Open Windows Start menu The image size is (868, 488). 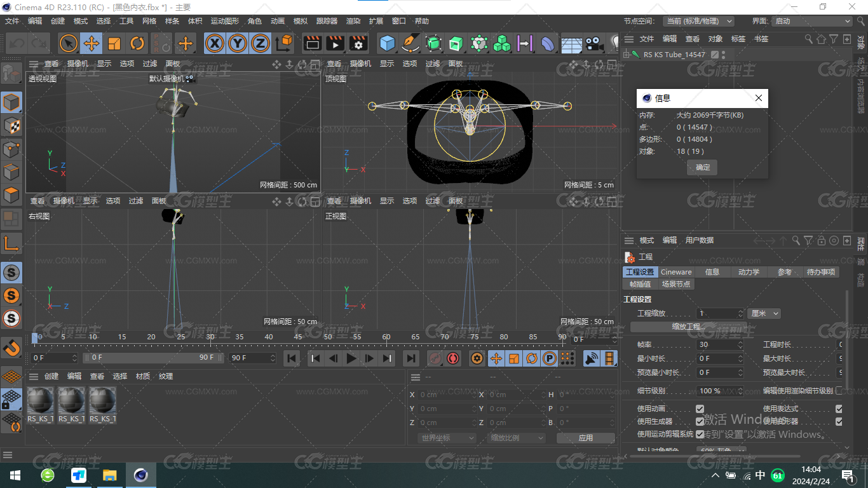15,475
